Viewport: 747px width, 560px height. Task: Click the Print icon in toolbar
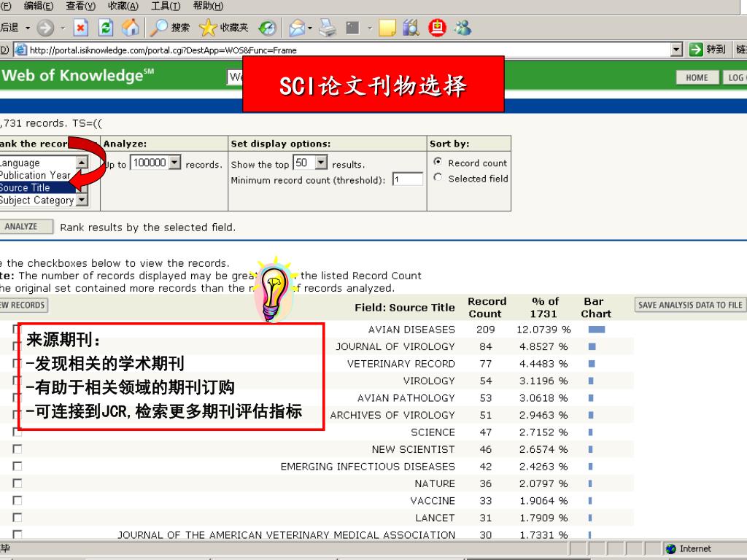[328, 28]
